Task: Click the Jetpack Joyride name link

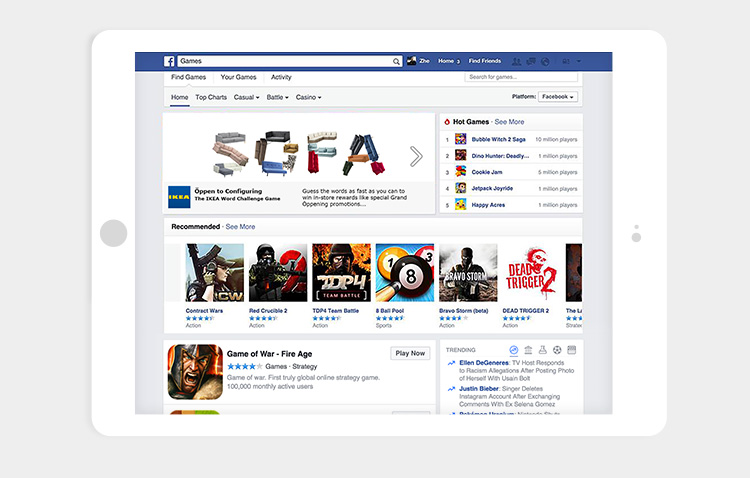Action: 492,189
